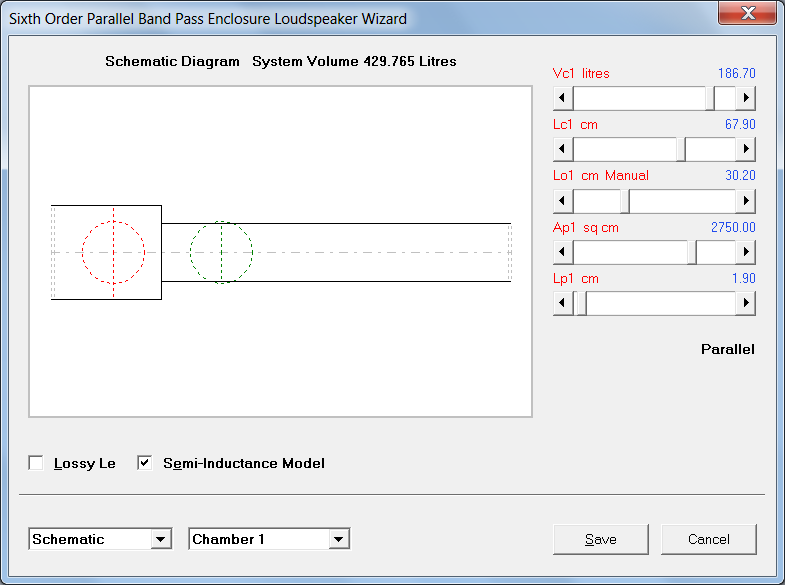The image size is (785, 585).
Task: Click the Lo1 cm left arrow
Action: coord(563,201)
